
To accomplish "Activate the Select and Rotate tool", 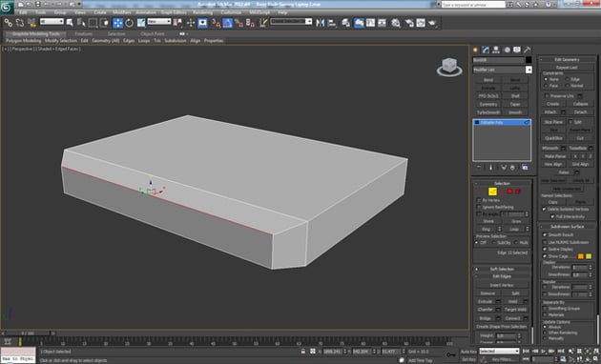I will pos(129,23).
